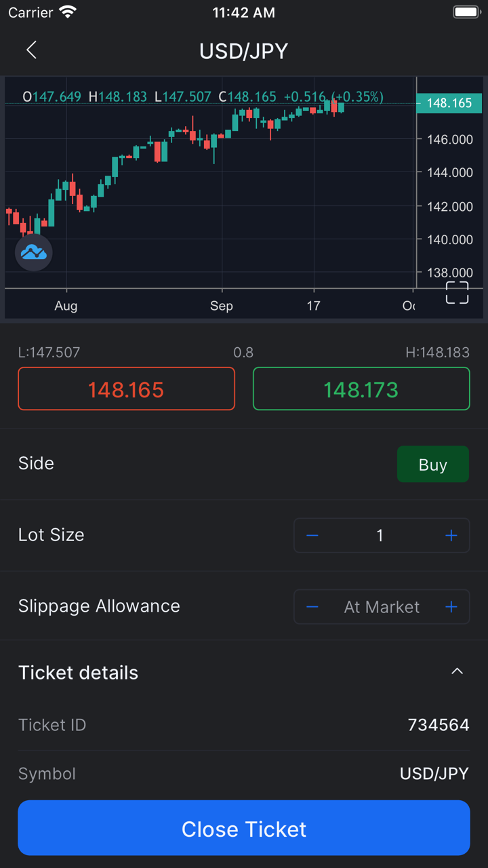Screen dimensions: 488x868
Task: Click the 148.165 current price tag
Action: click(449, 103)
